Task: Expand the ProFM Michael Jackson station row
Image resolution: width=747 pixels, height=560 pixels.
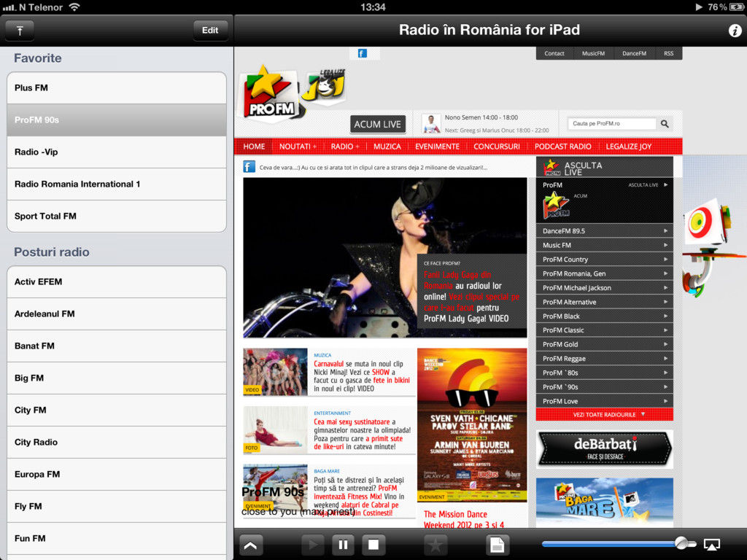Action: [x=605, y=288]
